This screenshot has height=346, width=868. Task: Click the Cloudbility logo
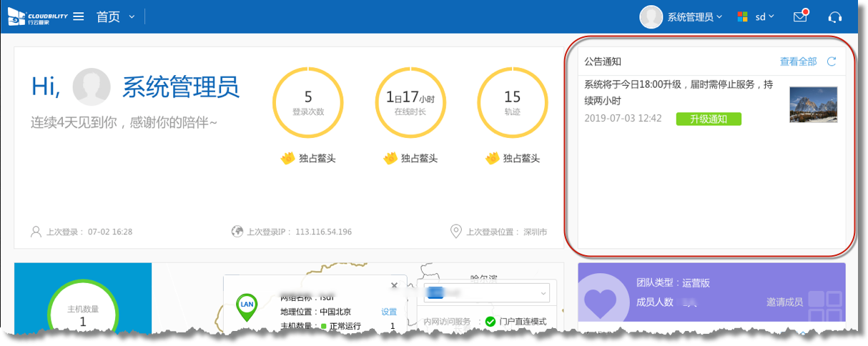click(37, 16)
